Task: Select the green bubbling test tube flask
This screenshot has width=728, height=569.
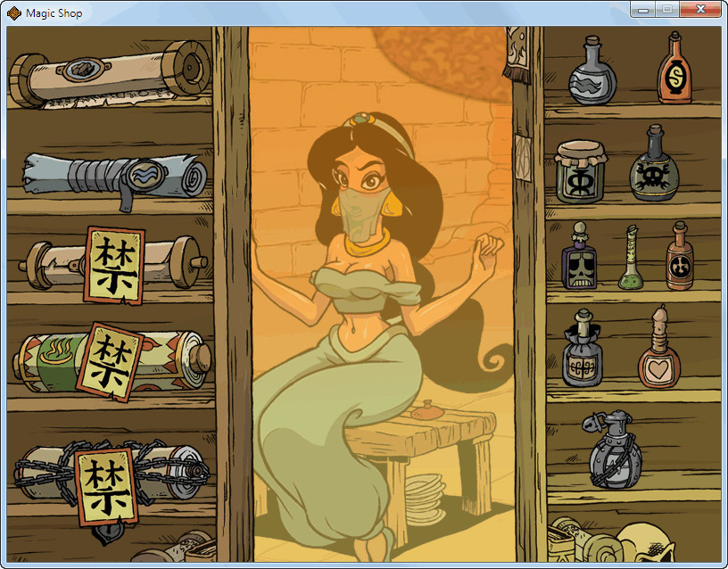Action: tap(633, 260)
